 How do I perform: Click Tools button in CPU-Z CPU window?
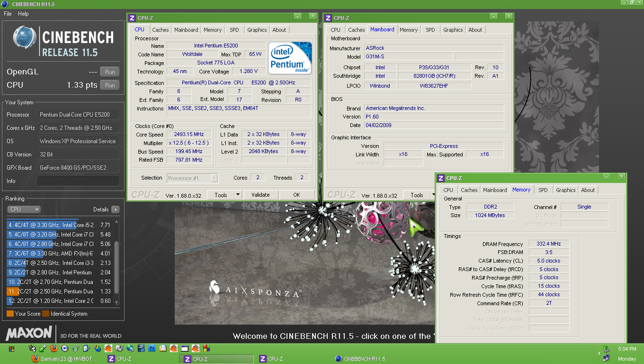[x=221, y=195]
